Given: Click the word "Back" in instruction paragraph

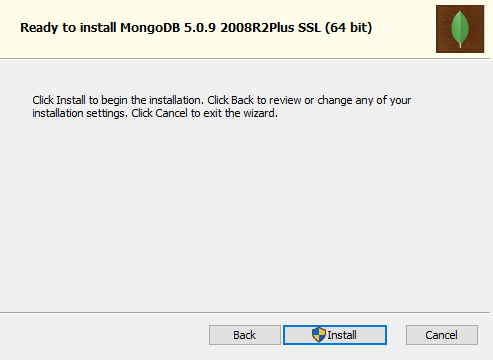Looking at the screenshot, I should (x=243, y=100).
